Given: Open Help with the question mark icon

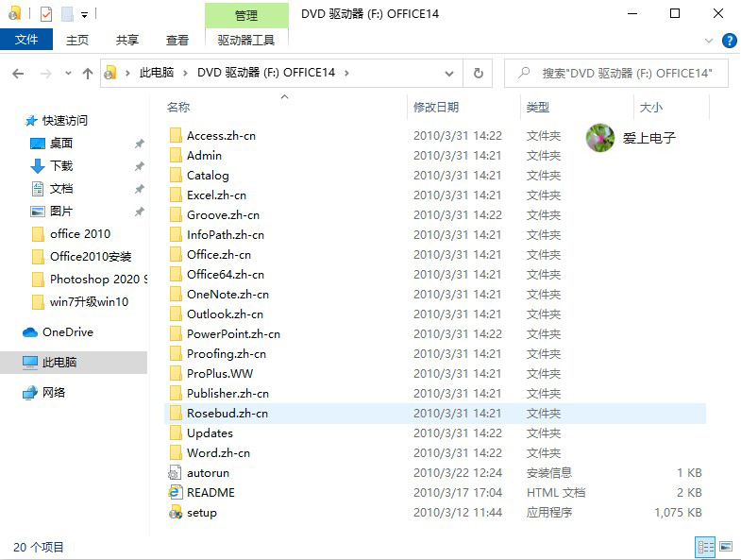Looking at the screenshot, I should tap(729, 41).
